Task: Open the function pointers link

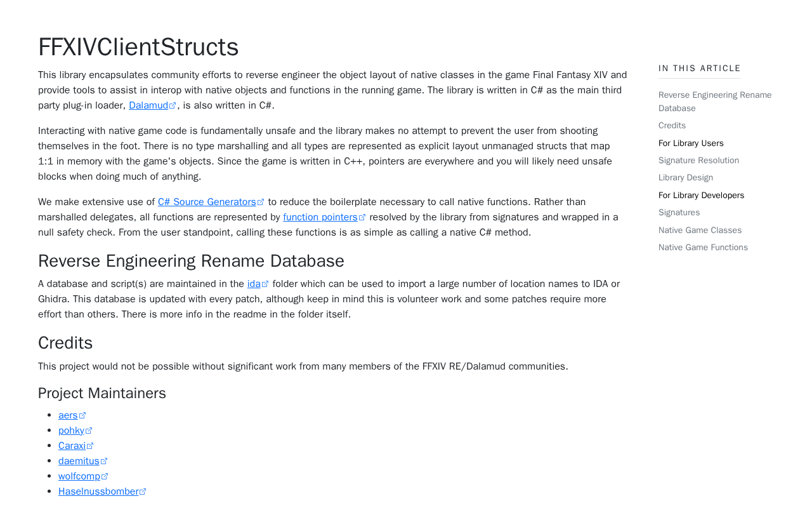Action: (320, 217)
